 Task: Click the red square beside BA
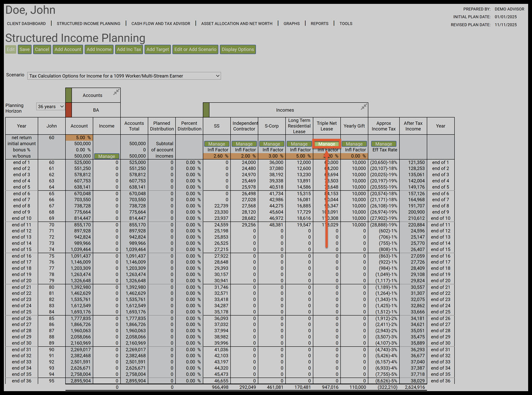point(68,110)
